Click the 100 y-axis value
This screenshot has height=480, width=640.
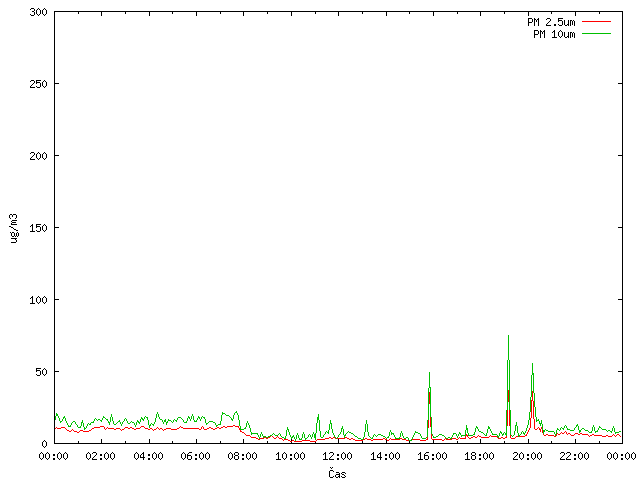(x=38, y=300)
